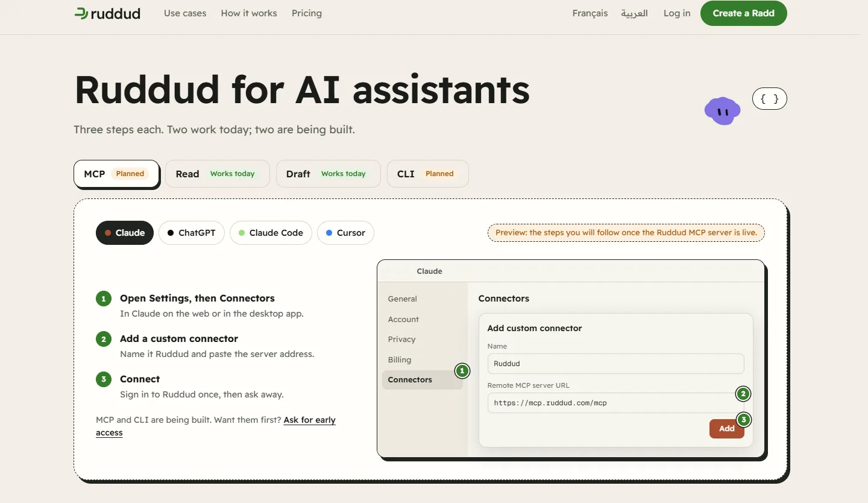The image size is (868, 503).
Task: Choose the Claude Code assistant pill
Action: tap(271, 233)
